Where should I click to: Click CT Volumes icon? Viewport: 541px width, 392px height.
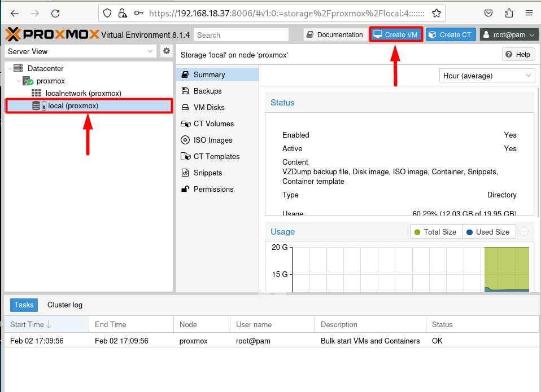[x=186, y=124]
